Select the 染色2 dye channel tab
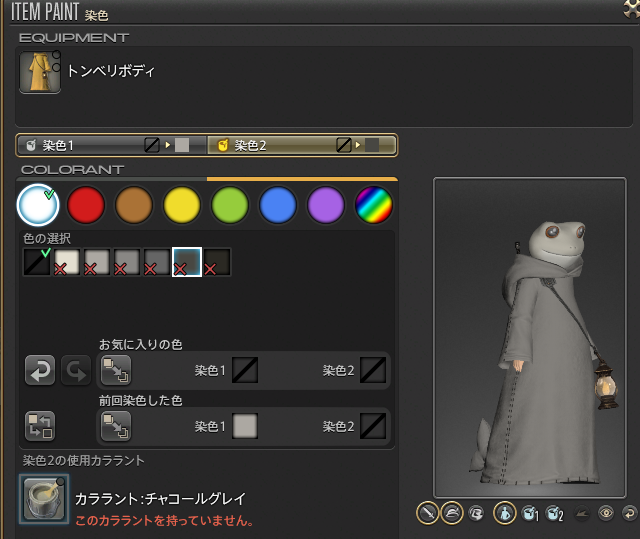 point(302,145)
